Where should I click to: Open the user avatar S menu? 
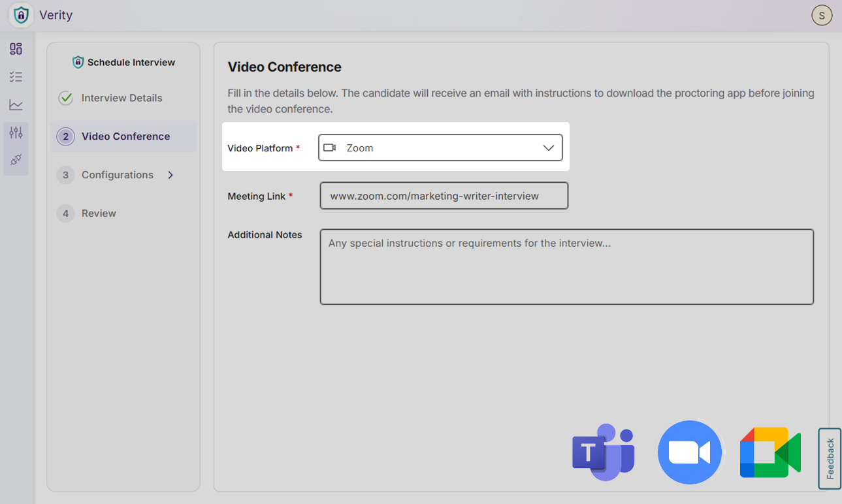click(x=822, y=15)
